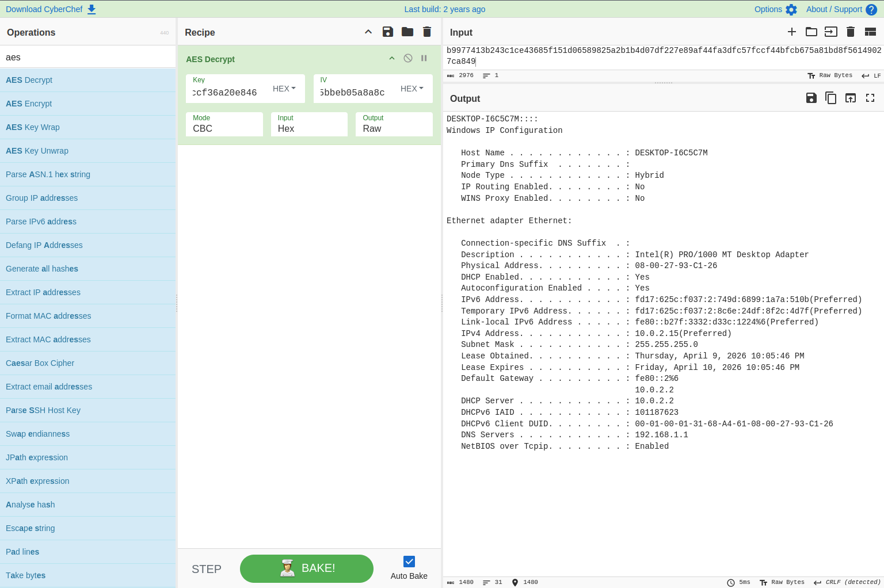Click the 5ms bake time indicator
This screenshot has width=884, height=588.
pyautogui.click(x=739, y=582)
